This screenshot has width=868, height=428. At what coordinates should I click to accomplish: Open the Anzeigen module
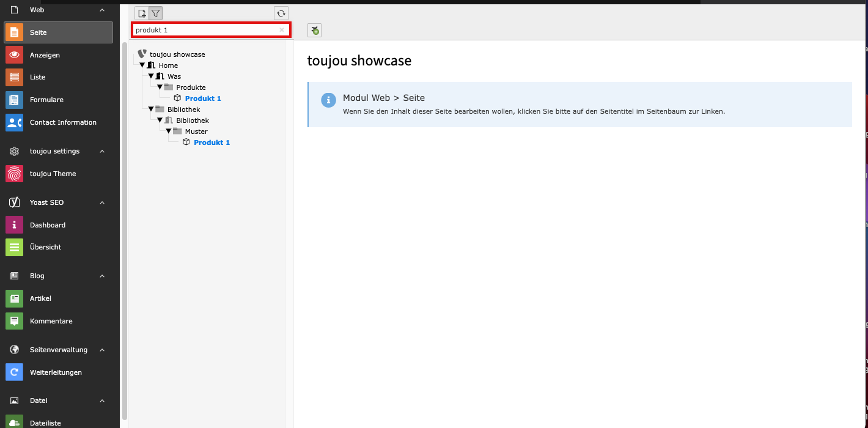pos(45,55)
